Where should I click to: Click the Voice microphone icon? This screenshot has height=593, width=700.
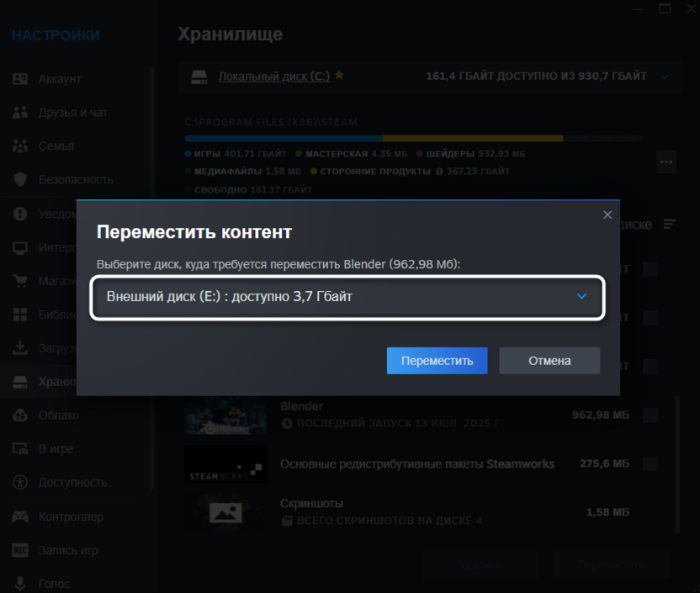20,584
